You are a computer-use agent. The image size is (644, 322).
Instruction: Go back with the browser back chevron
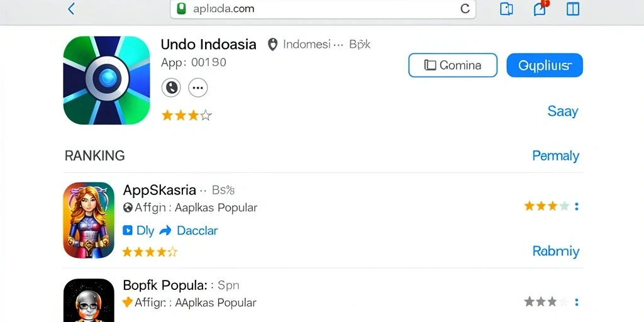click(x=71, y=9)
